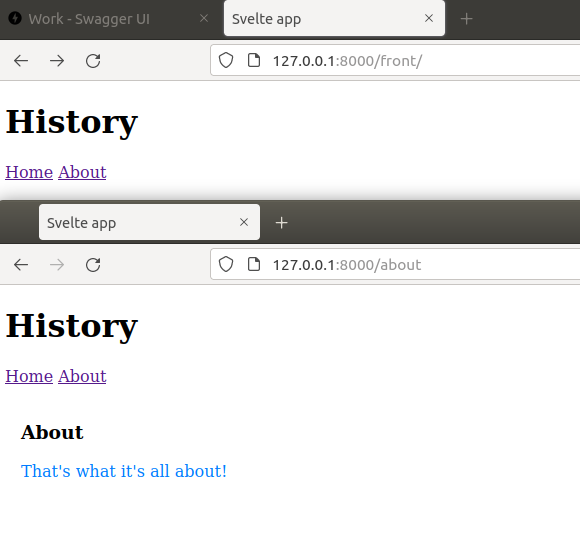Open a new tab in lower window
The width and height of the screenshot is (580, 539).
281,223
